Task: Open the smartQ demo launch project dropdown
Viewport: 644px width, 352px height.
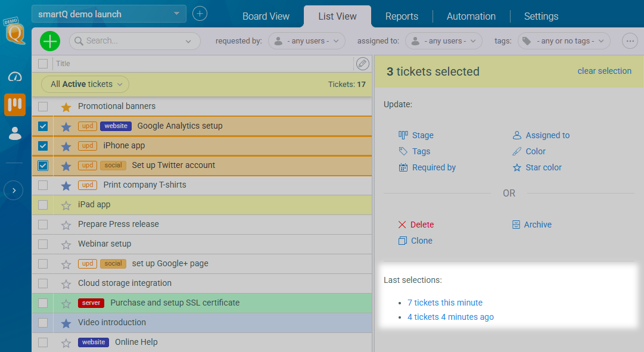Action: pyautogui.click(x=109, y=14)
